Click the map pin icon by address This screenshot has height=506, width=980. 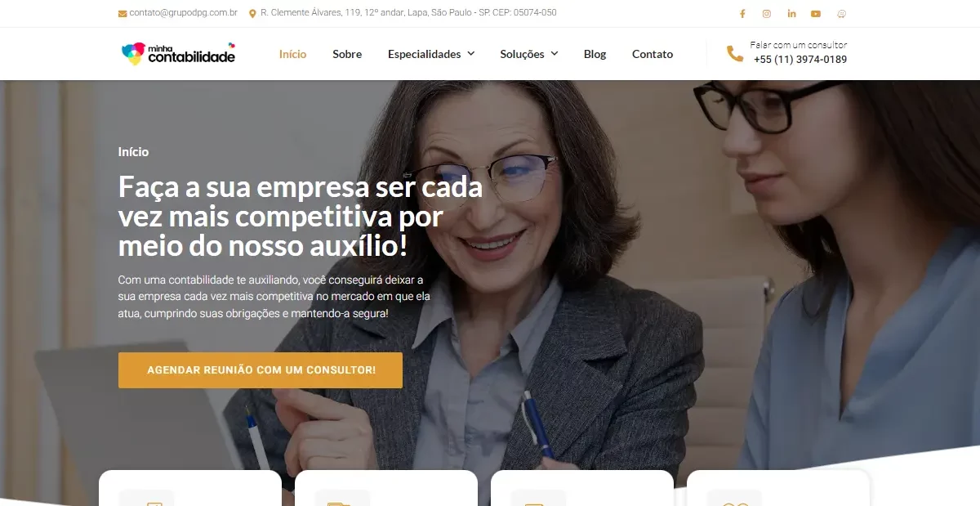coord(252,13)
